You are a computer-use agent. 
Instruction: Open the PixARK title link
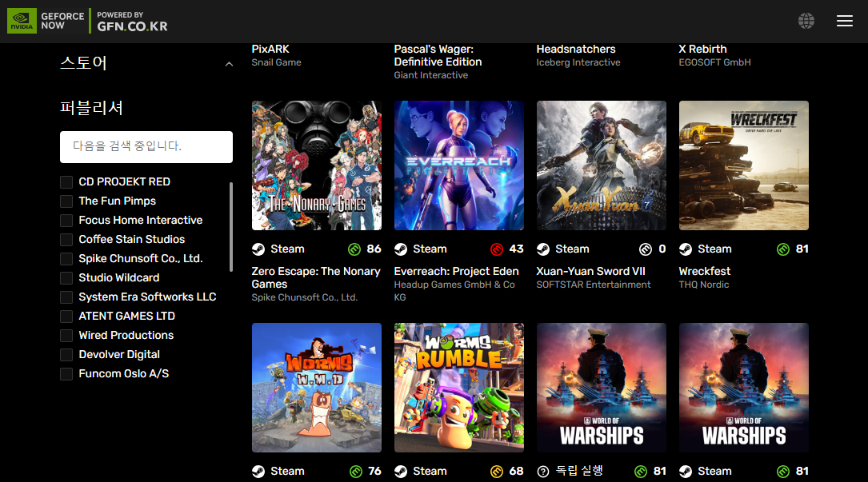(270, 50)
